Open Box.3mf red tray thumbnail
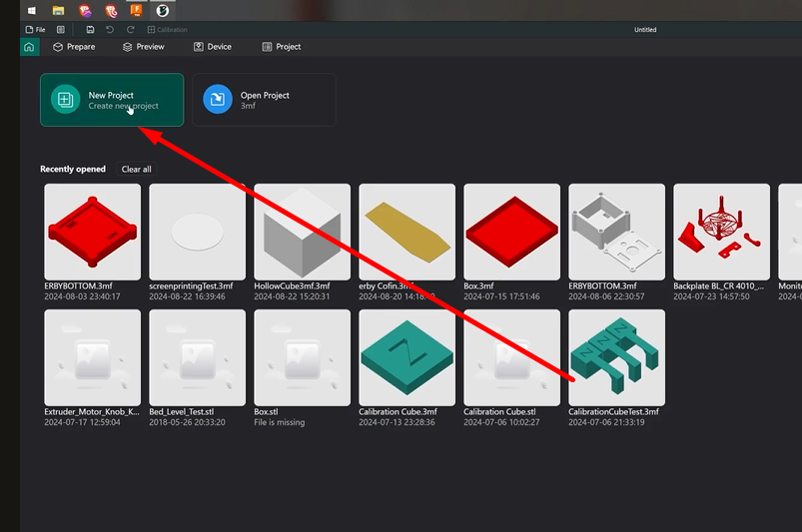This screenshot has height=532, width=802. pyautogui.click(x=512, y=232)
